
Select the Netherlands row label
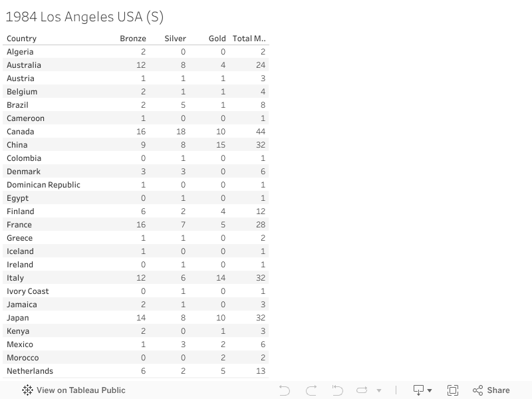point(30,371)
